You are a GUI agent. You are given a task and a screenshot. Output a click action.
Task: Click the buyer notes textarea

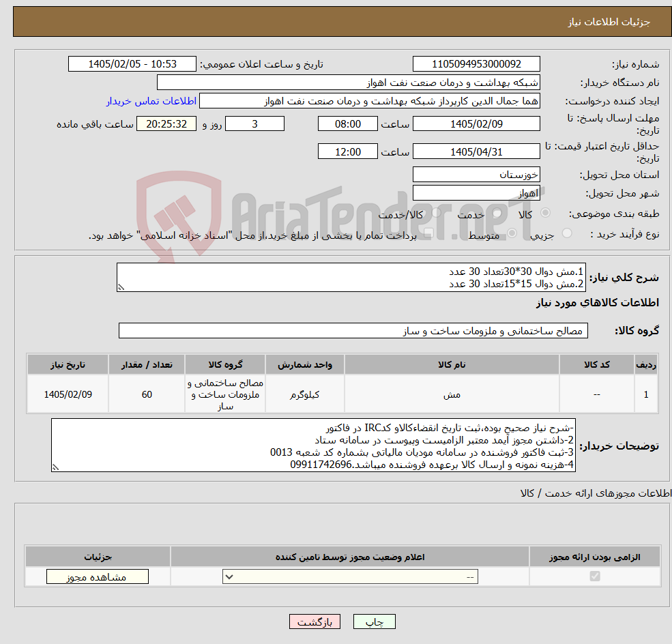point(313,445)
